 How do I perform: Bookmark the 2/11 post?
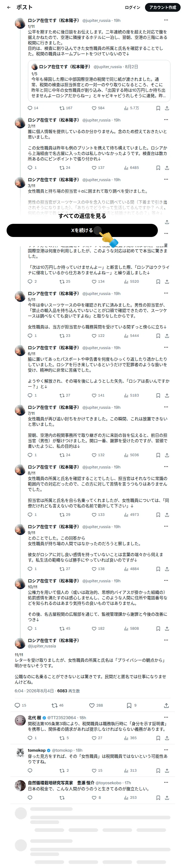pyautogui.click(x=158, y=168)
